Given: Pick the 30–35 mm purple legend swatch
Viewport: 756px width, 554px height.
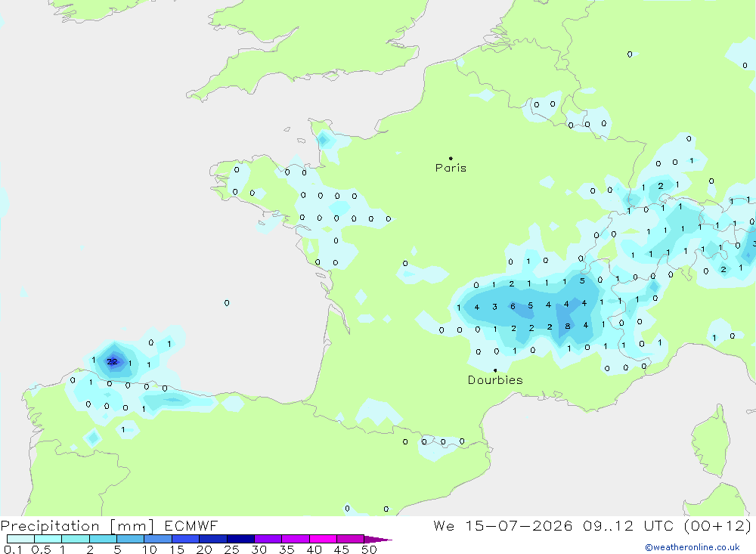Looking at the screenshot, I should coord(268,539).
